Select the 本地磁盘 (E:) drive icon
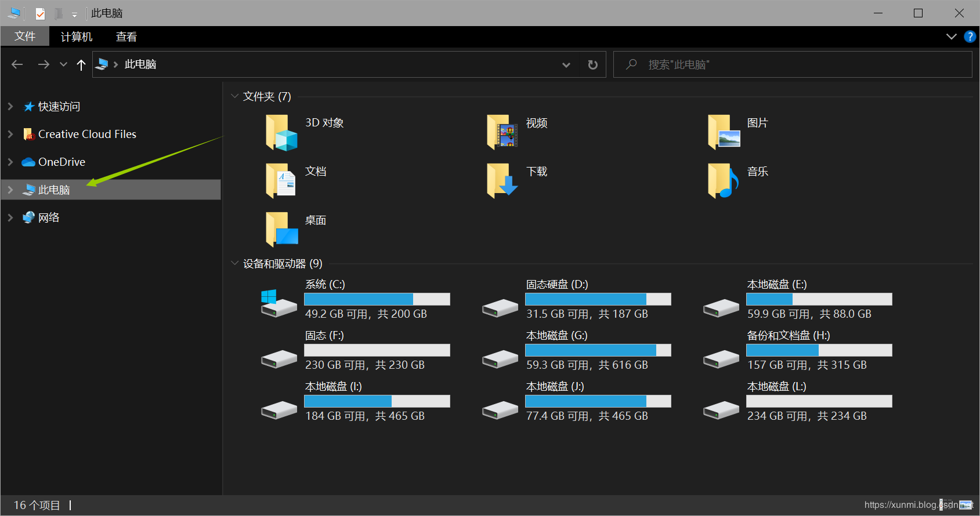980x516 pixels. [721, 308]
